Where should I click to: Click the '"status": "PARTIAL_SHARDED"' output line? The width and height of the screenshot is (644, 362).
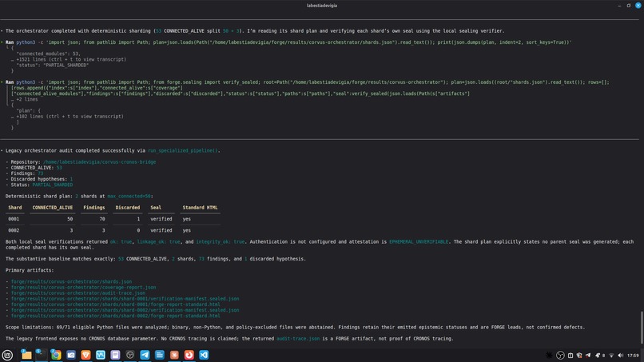53,66
